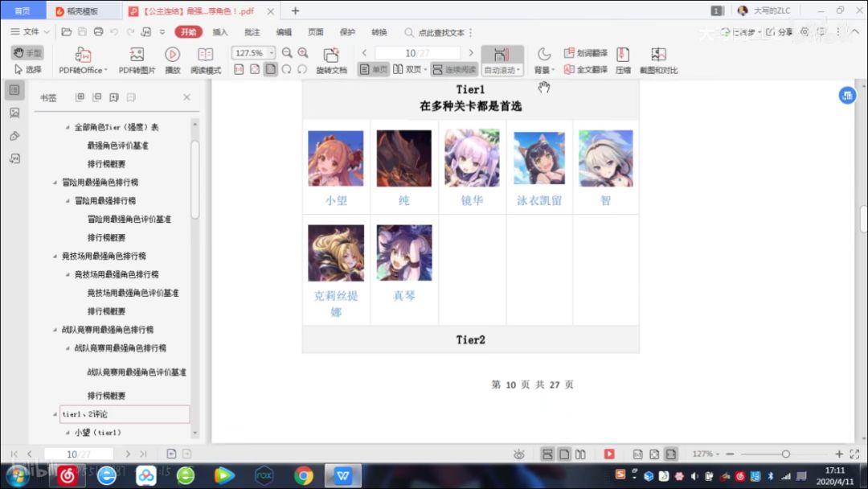Open the Windows Start menu
The height and width of the screenshot is (489, 868).
[x=18, y=475]
